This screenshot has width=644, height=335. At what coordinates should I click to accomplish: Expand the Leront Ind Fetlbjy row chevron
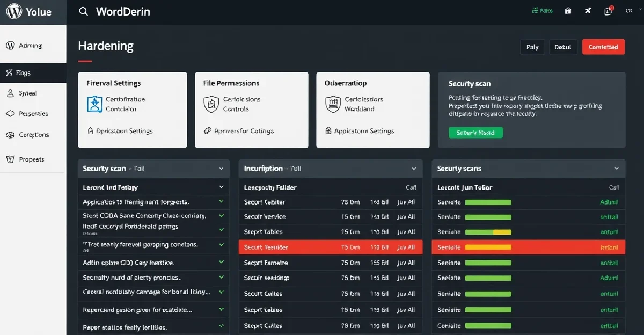[x=221, y=187]
